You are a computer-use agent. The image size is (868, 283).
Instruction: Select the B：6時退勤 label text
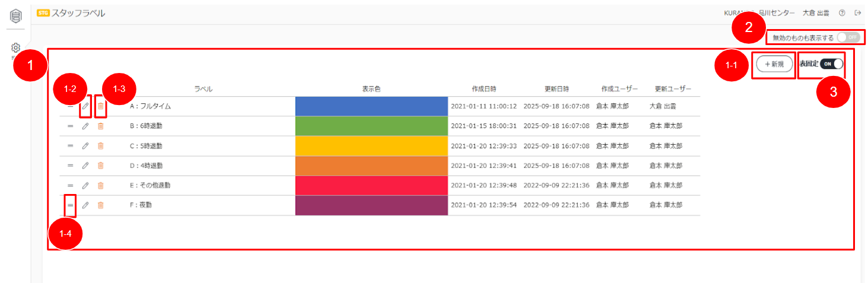pos(146,126)
